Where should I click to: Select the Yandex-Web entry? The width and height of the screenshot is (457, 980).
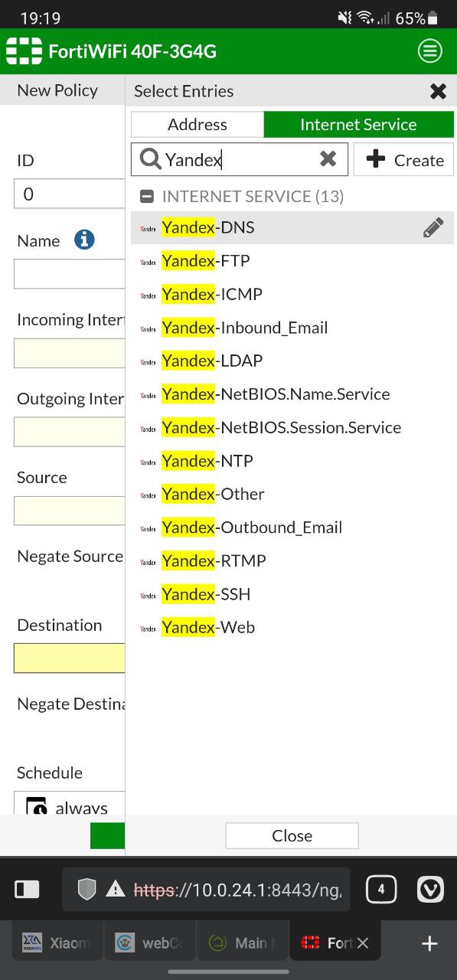point(292,628)
